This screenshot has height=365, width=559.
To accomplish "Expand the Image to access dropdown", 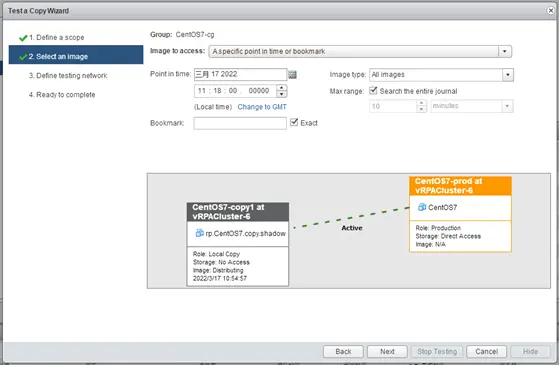I will click(x=504, y=51).
